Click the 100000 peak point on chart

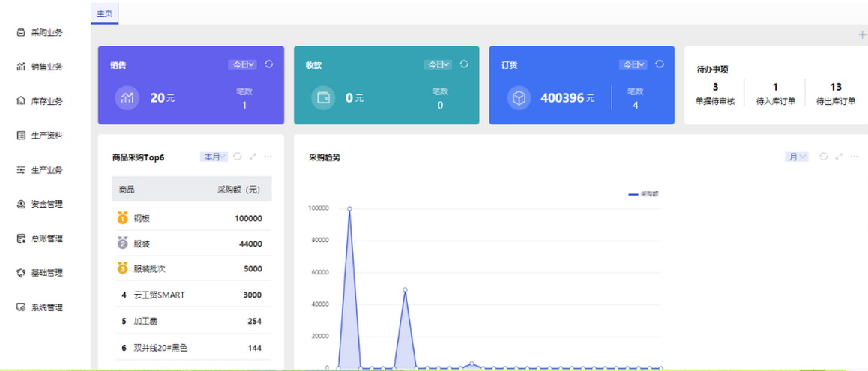point(349,208)
